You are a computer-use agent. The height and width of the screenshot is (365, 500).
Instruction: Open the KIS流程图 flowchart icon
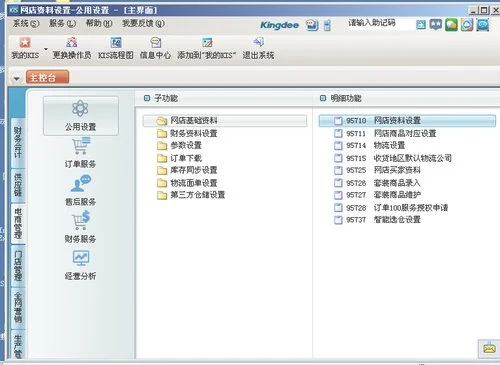point(116,42)
